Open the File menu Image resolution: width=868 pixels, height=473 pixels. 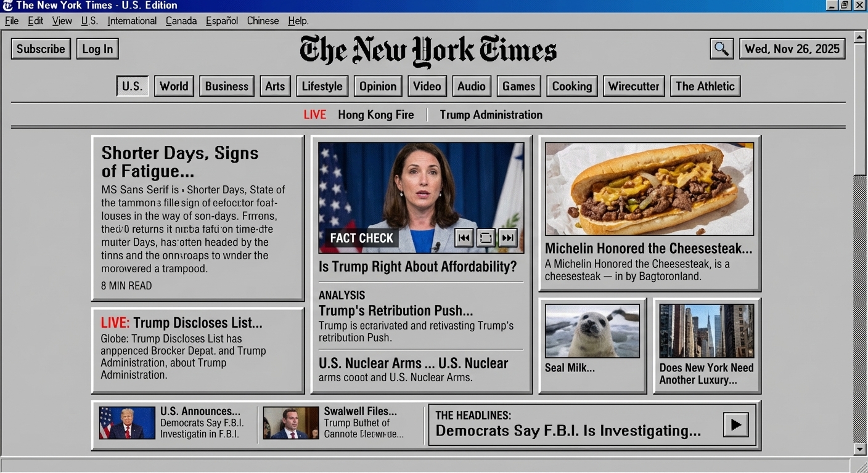point(11,20)
